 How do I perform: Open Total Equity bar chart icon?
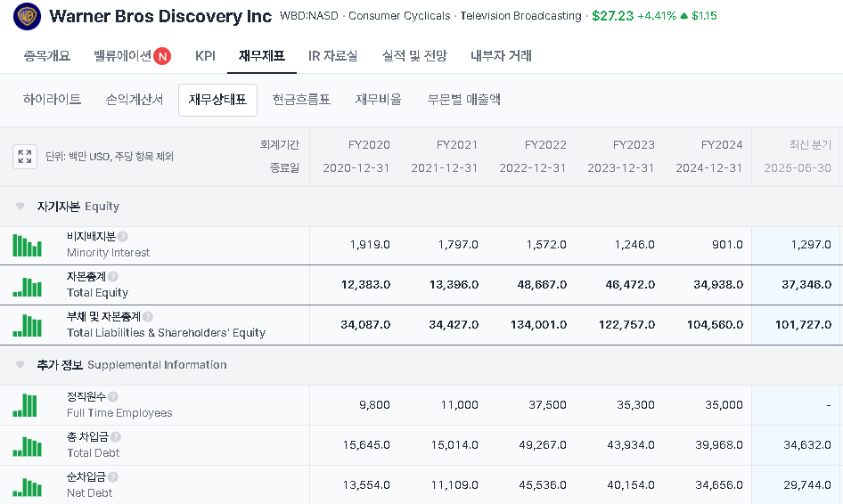pos(27,287)
